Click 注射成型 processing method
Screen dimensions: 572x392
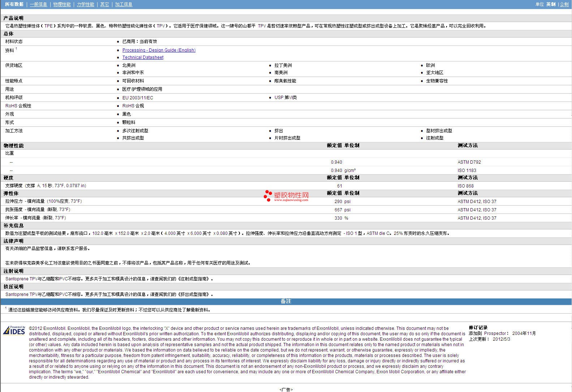point(435,138)
